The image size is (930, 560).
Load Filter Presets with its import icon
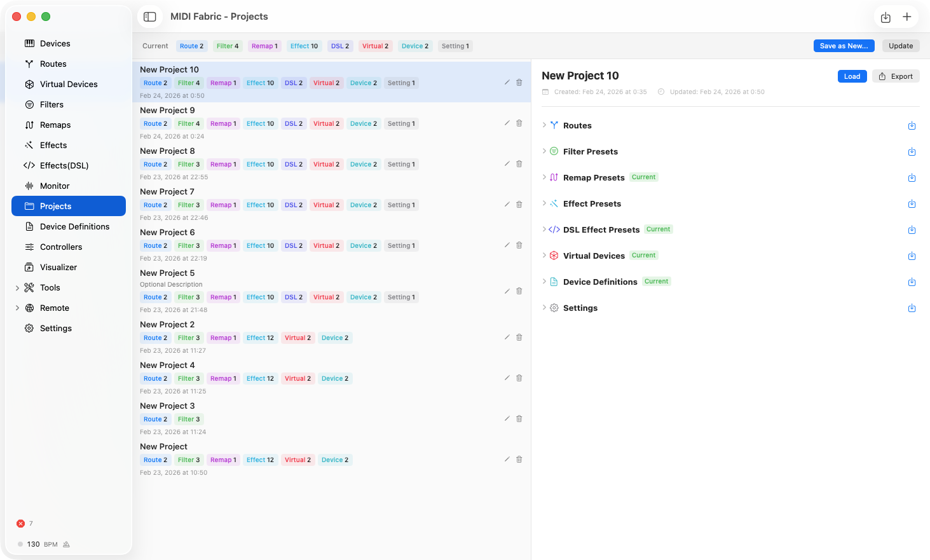[912, 152]
